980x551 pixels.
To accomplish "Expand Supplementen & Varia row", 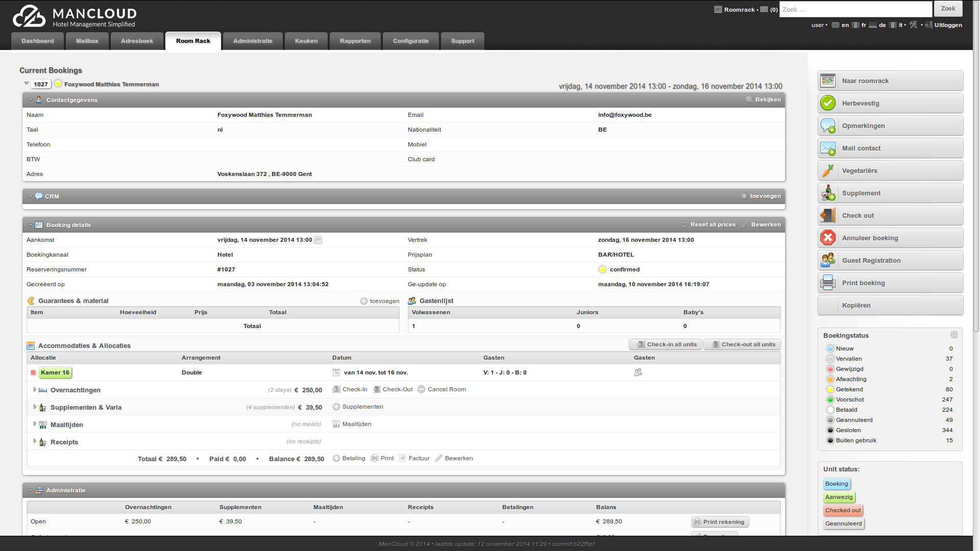I will (35, 407).
